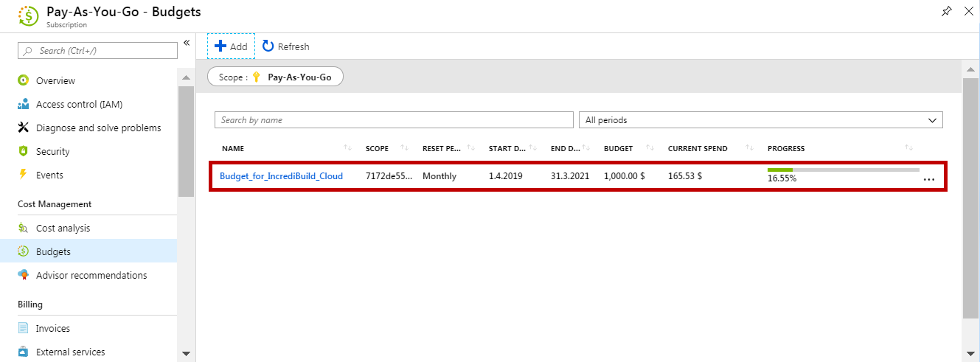Sort by Current Spend column
This screenshot has height=362, width=980.
(x=749, y=148)
